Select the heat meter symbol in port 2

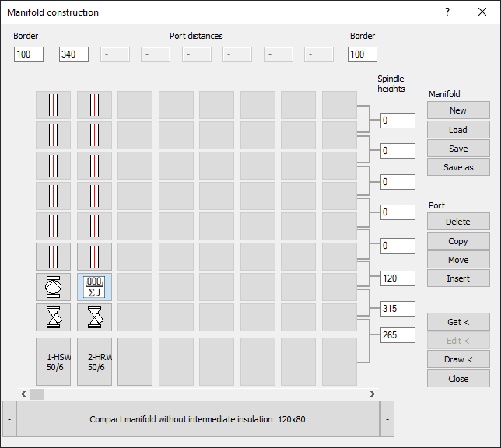(x=94, y=287)
